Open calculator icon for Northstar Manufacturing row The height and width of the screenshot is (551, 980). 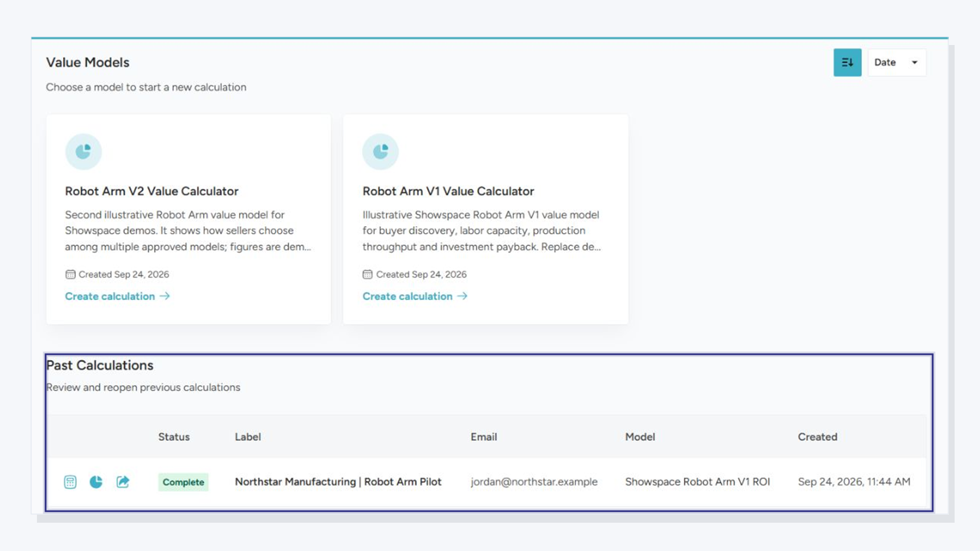pyautogui.click(x=70, y=482)
